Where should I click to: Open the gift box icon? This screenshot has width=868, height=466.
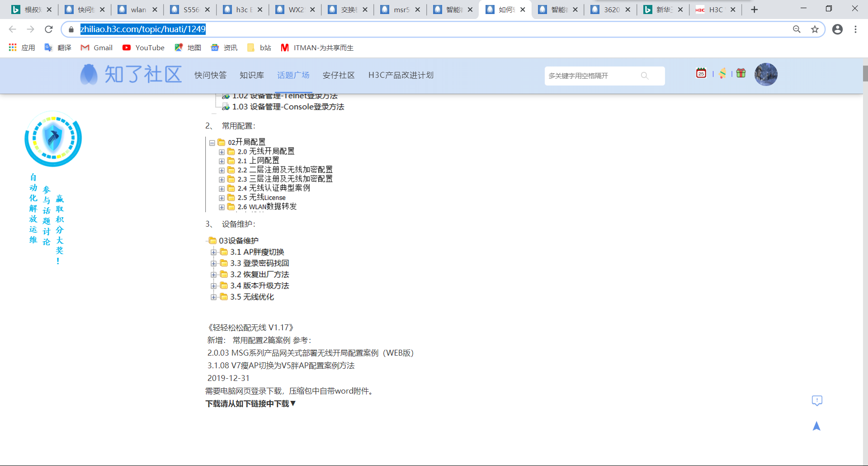[x=741, y=73]
